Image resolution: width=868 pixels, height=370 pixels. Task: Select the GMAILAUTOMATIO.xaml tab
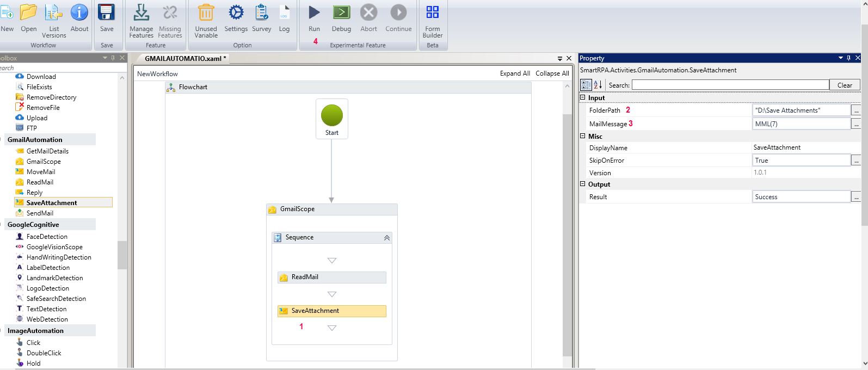(x=185, y=58)
